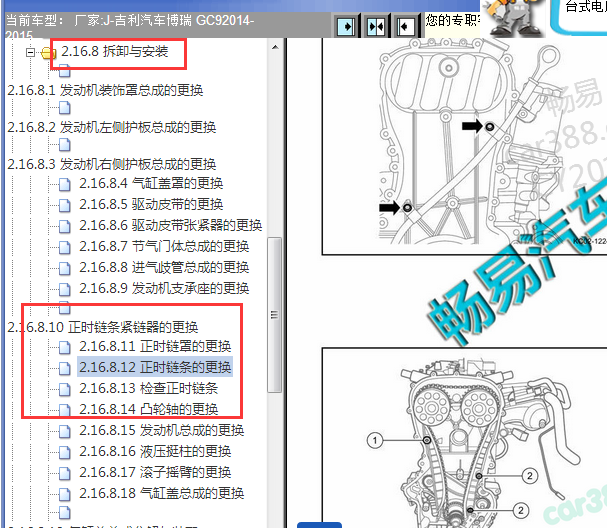Screen dimensions: 607x528
Task: Select 2.16.8.13 检查正时链条
Action: click(x=149, y=388)
